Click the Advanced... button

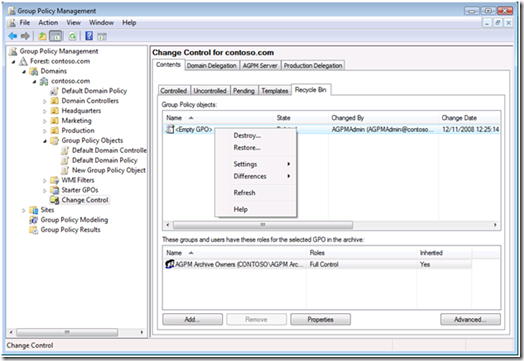[470, 319]
